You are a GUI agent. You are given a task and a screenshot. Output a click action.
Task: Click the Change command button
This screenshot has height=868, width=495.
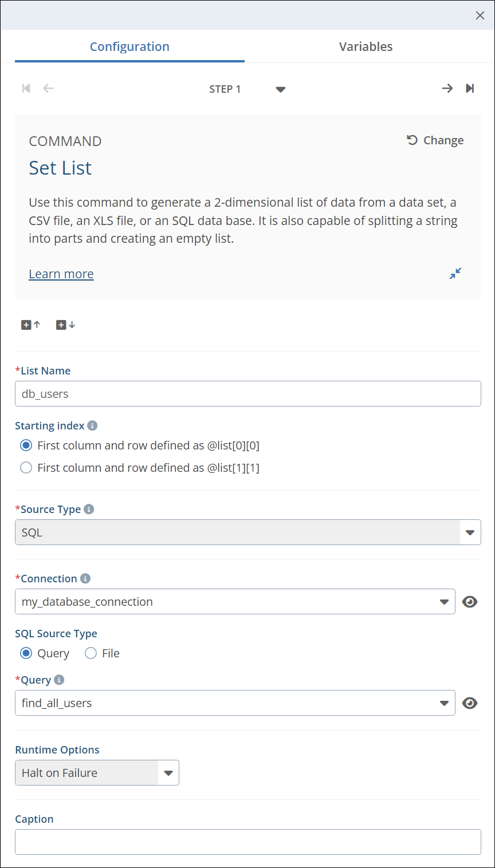(x=435, y=140)
